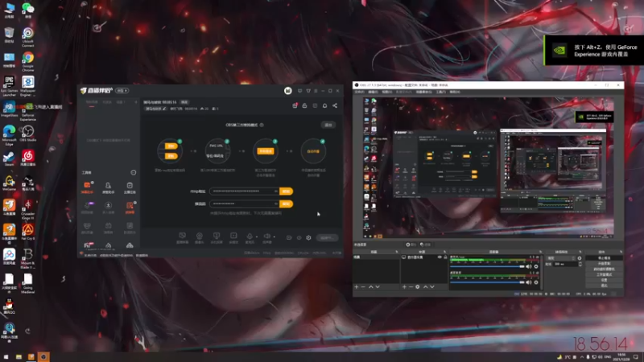Image resolution: width=644 pixels, height=362 pixels.
Task: Click 工作室模式 in OBS controls
Action: click(x=604, y=274)
